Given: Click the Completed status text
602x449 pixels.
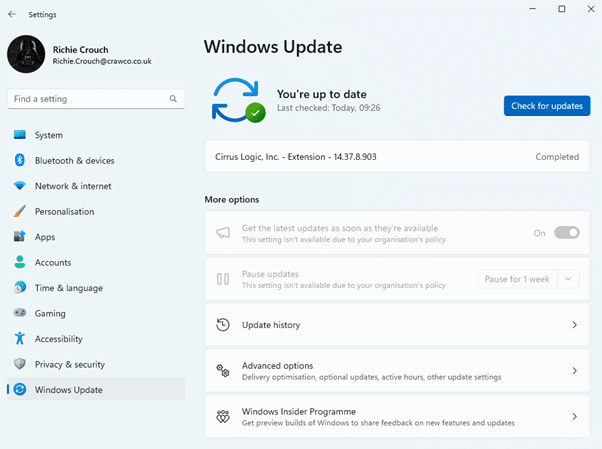Looking at the screenshot, I should click(557, 157).
